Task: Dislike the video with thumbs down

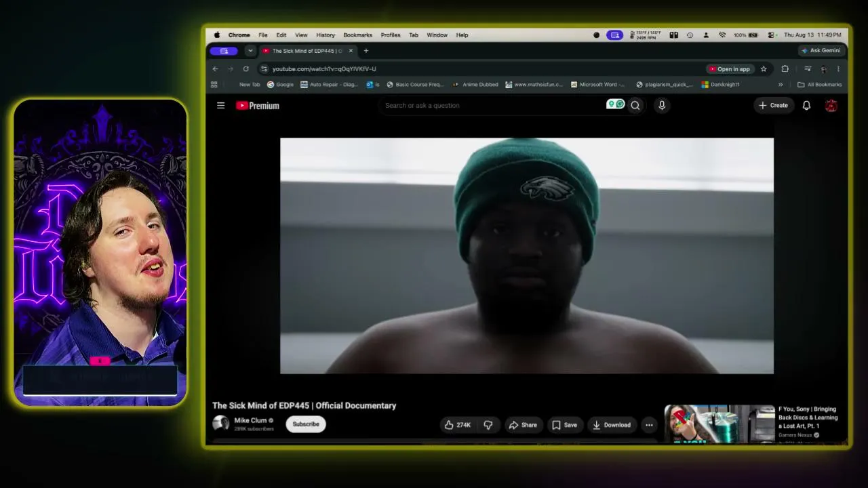Action: (488, 425)
